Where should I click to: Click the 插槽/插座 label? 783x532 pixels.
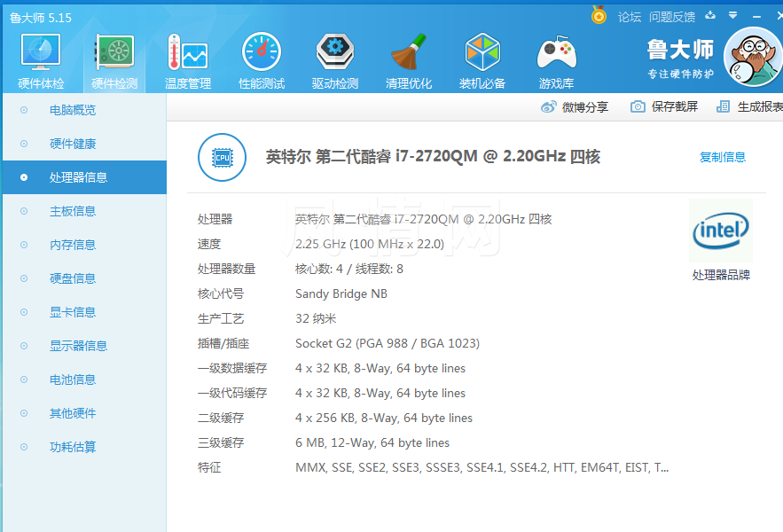click(x=223, y=343)
